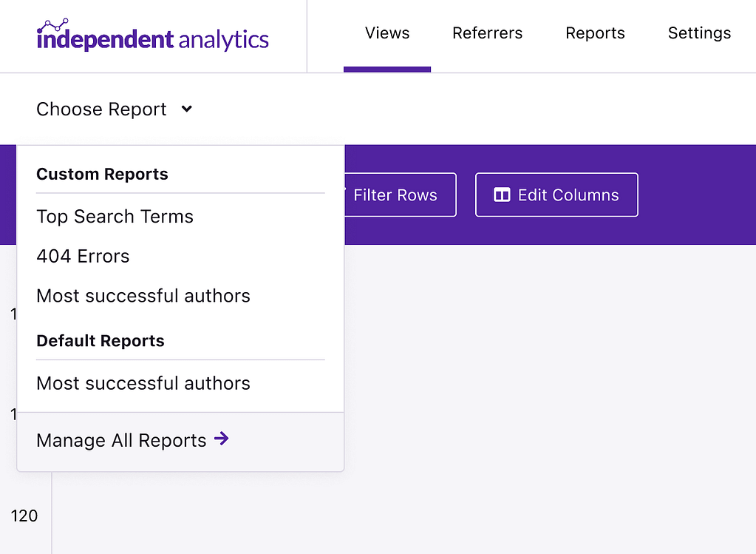Choose Most successful authors under Custom Reports

coord(143,296)
